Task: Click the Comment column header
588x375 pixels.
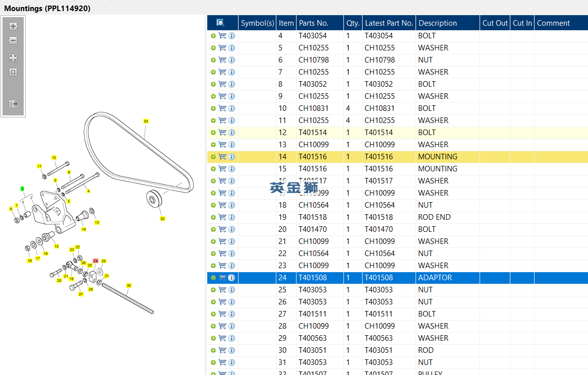Action: (561, 23)
